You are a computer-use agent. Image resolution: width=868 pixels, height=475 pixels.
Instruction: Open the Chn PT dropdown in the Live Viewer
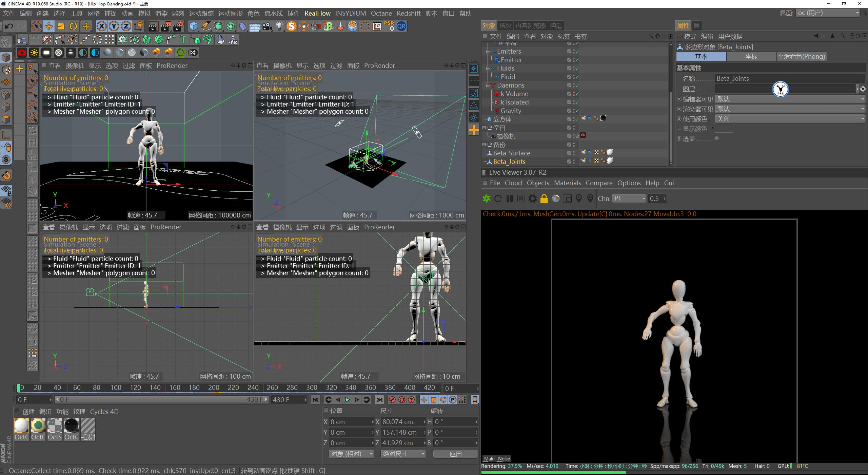[x=629, y=198]
